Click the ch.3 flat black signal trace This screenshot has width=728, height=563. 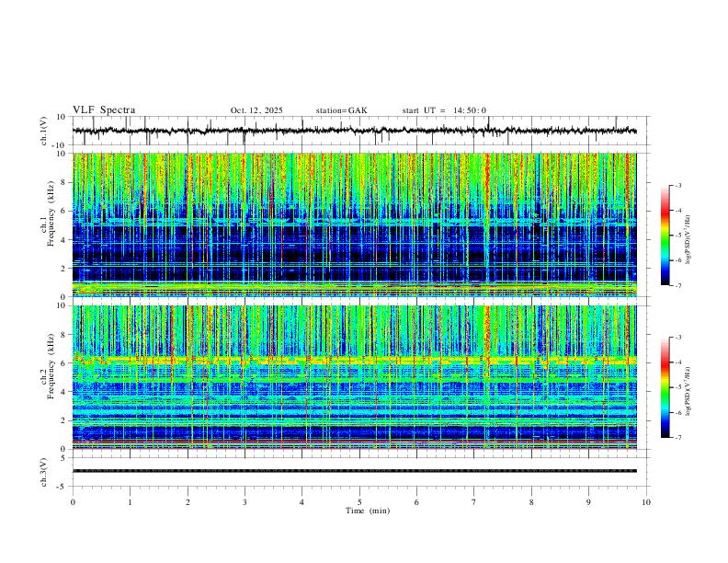click(x=354, y=471)
